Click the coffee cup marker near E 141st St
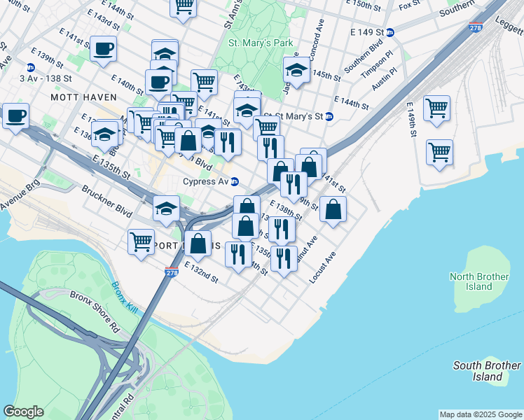 [103, 50]
